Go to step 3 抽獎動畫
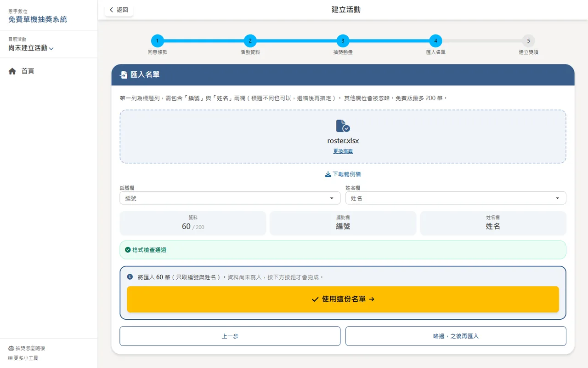The image size is (588, 368). coord(343,41)
